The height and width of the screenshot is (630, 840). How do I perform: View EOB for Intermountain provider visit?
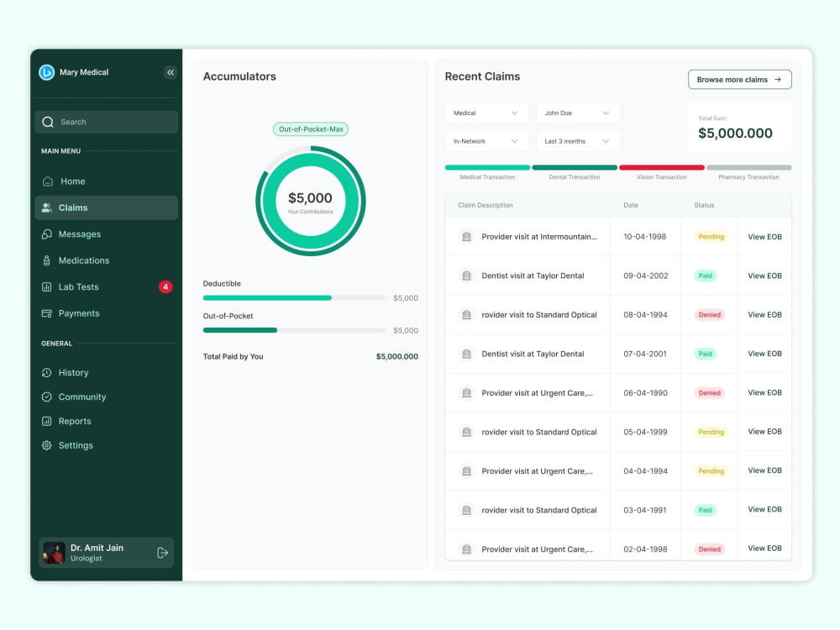(x=764, y=237)
